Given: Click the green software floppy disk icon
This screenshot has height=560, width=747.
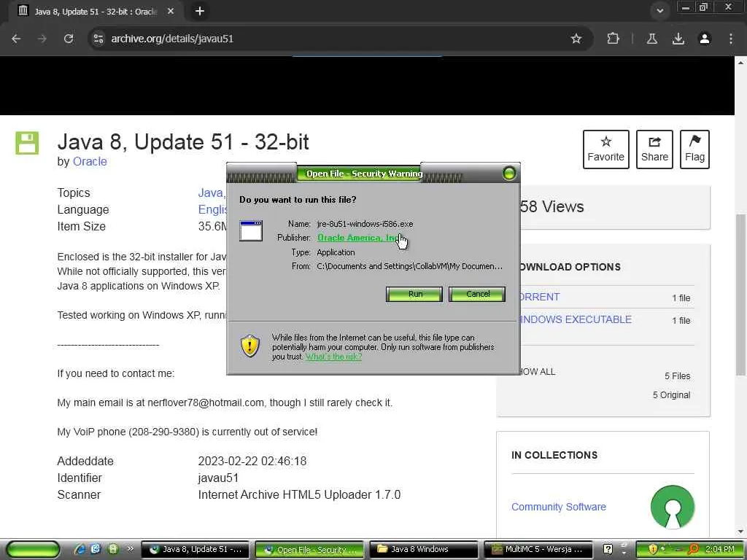Looking at the screenshot, I should 27,143.
